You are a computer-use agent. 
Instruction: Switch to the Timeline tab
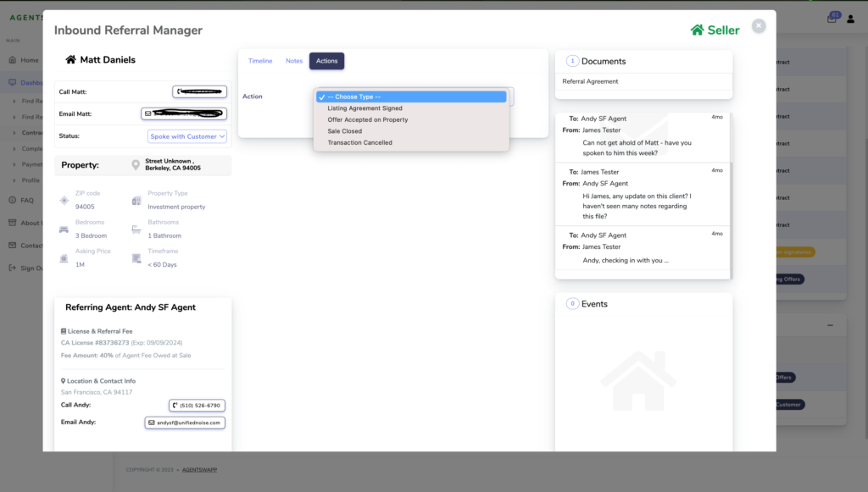pyautogui.click(x=260, y=61)
